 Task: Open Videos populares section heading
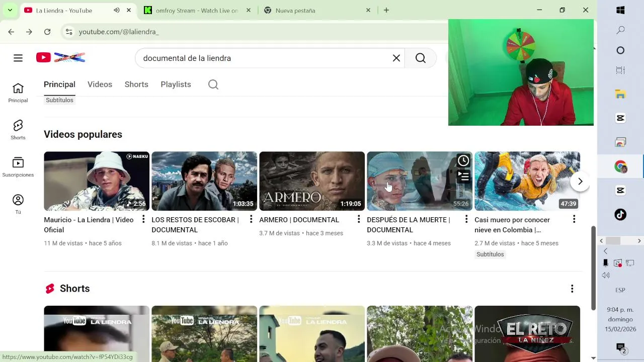[x=83, y=134]
